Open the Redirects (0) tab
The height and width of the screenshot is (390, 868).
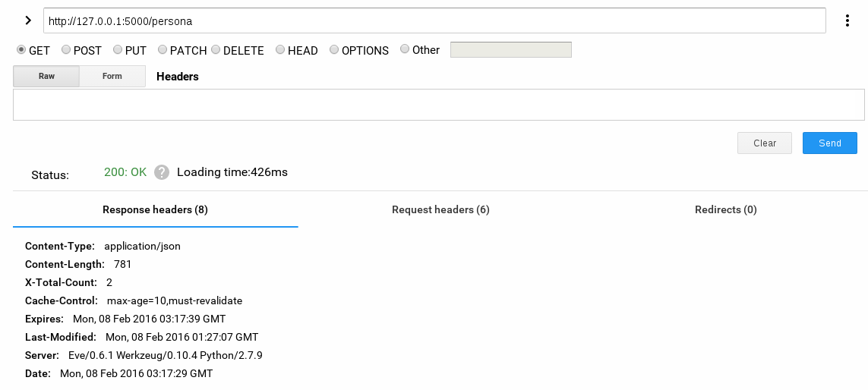tap(725, 210)
